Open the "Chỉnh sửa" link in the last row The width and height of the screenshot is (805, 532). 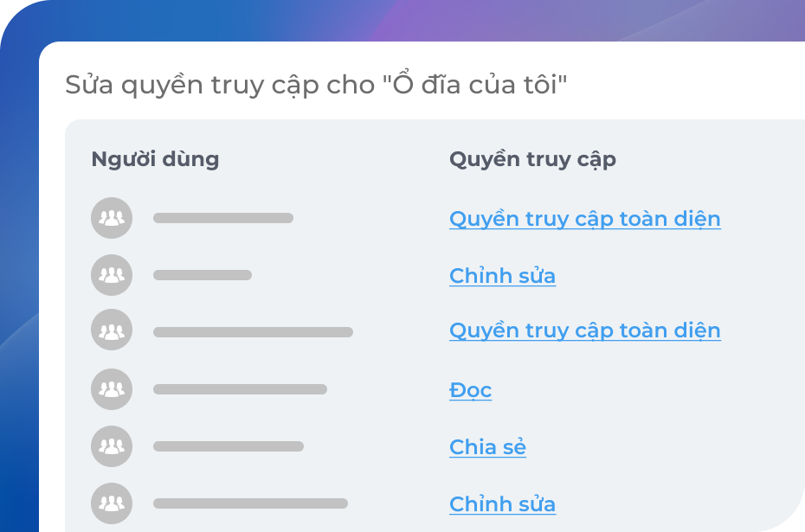tap(502, 504)
